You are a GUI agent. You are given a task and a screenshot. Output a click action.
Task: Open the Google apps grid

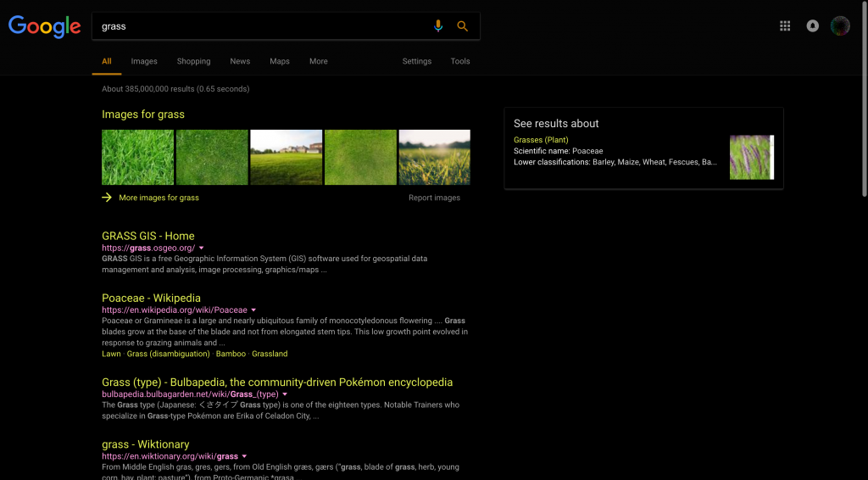coord(785,26)
